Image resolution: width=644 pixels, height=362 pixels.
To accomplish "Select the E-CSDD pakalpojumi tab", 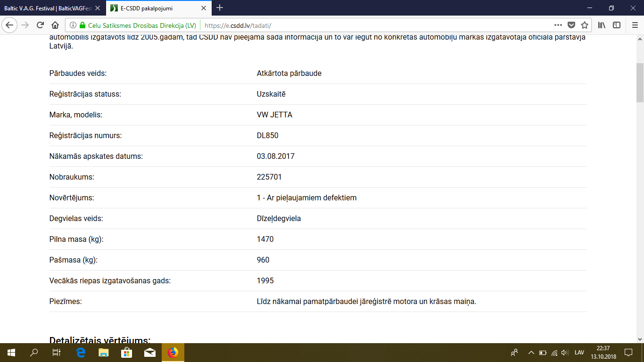I will [x=159, y=8].
